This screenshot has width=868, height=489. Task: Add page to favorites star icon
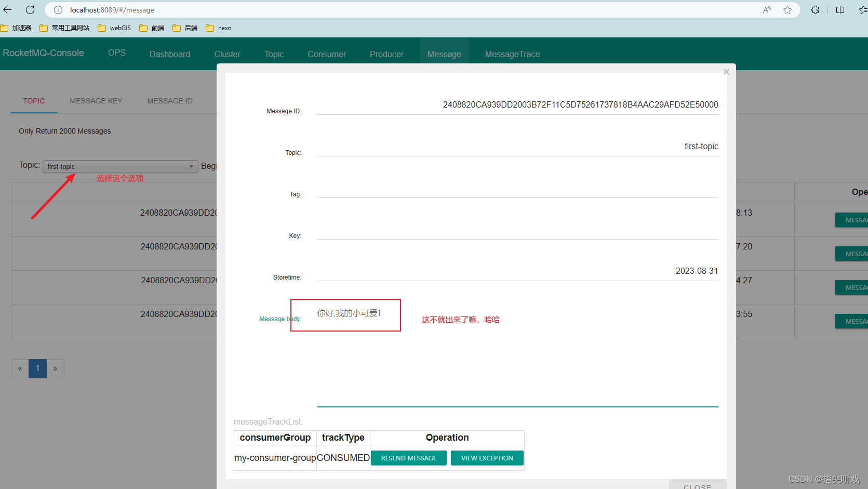[787, 10]
